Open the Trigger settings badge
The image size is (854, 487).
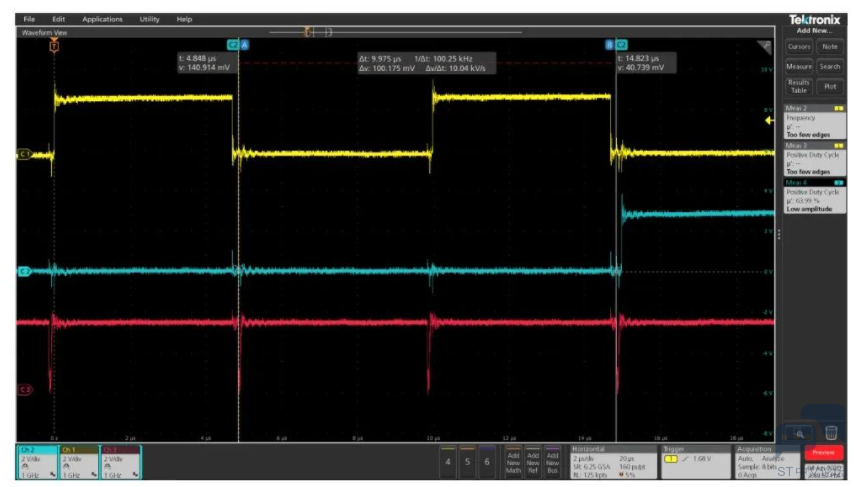point(695,462)
